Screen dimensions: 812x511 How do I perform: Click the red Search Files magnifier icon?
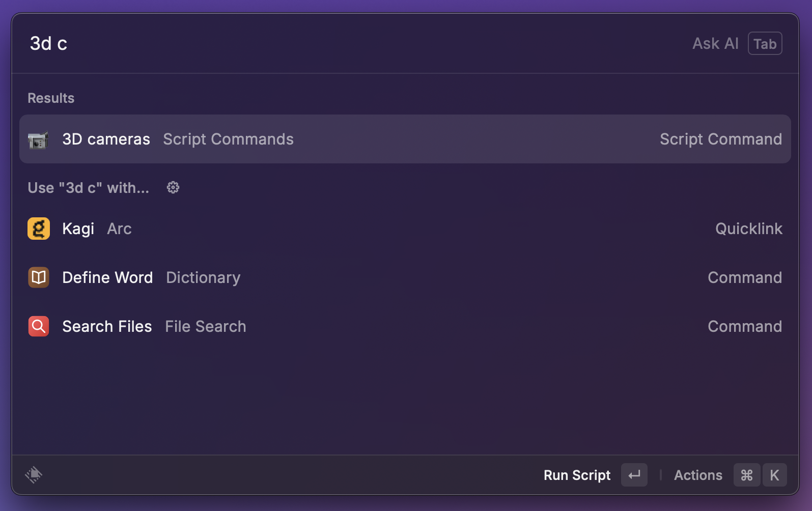39,326
